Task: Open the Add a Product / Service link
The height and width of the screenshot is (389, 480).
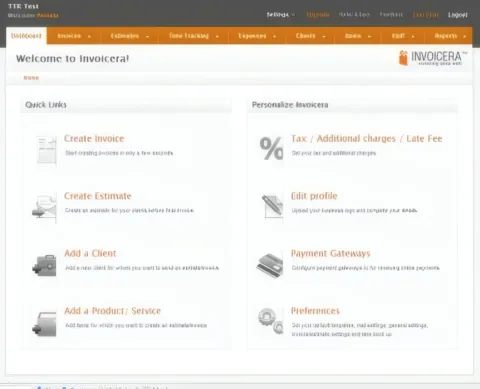Action: pos(112,311)
